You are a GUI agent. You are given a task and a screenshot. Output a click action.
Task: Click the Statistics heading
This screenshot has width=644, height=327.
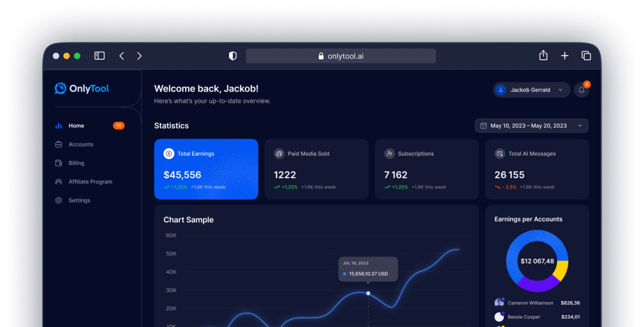(171, 126)
